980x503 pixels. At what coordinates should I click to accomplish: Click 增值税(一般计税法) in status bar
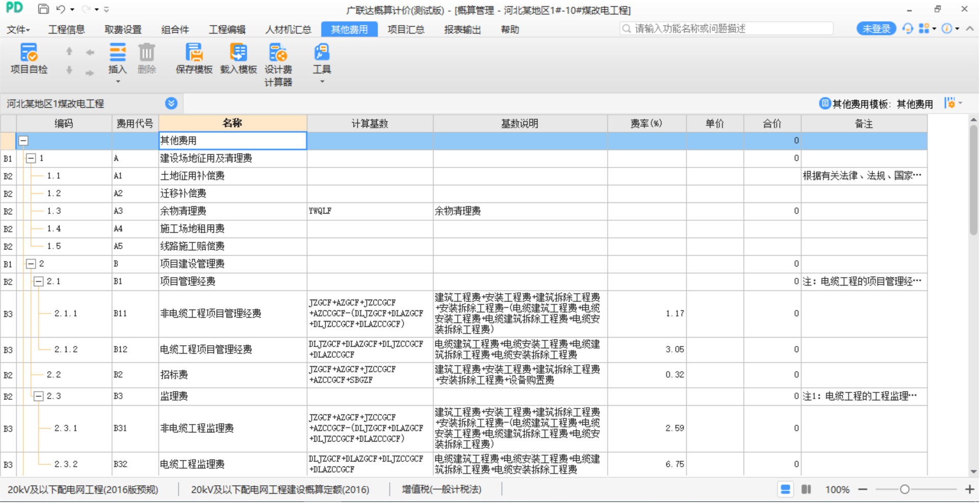tap(441, 490)
